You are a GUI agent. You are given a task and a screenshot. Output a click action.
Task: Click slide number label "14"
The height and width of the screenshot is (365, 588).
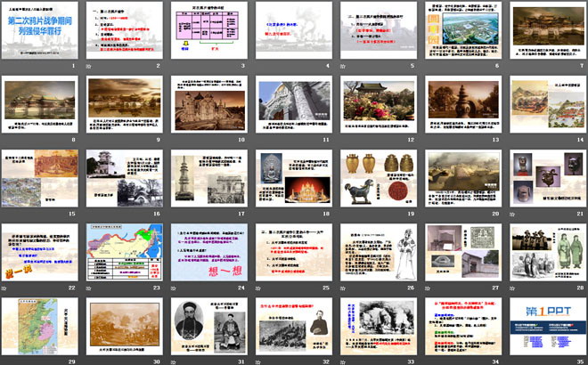click(x=581, y=140)
